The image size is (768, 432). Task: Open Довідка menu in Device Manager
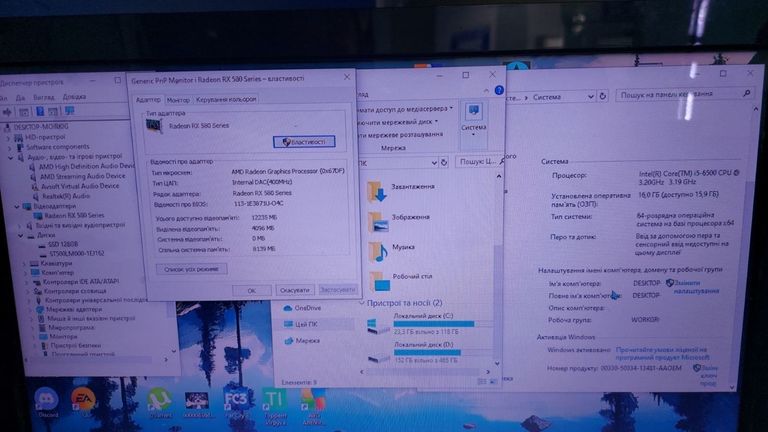pos(74,96)
